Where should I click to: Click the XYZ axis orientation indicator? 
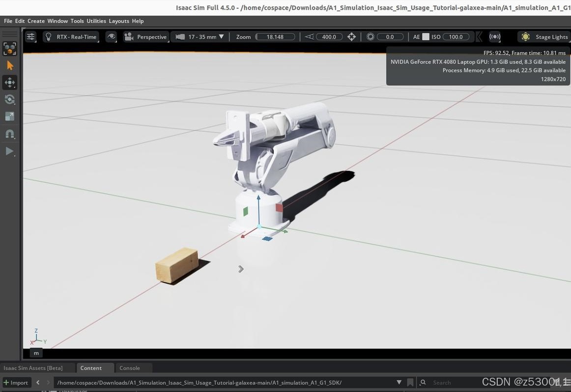(38, 337)
